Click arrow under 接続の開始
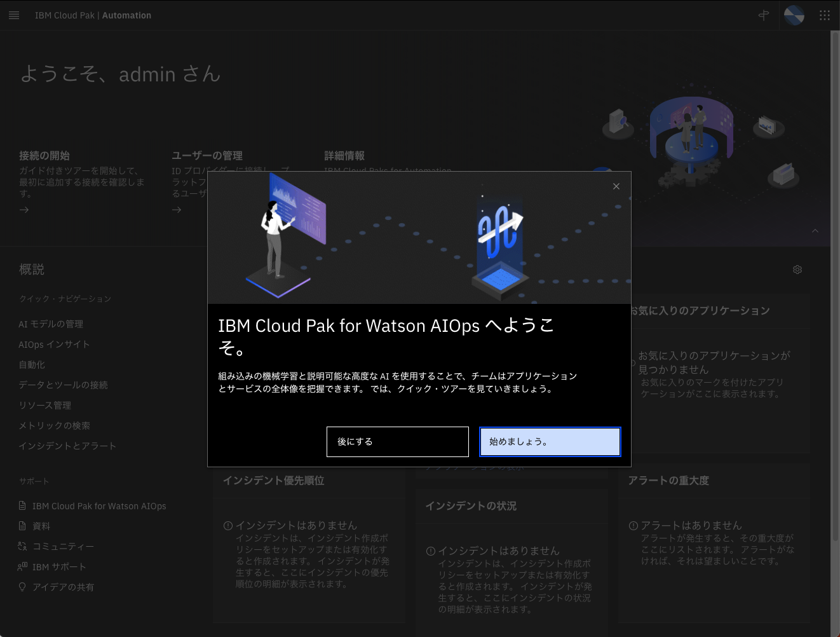The height and width of the screenshot is (637, 840). (24, 210)
